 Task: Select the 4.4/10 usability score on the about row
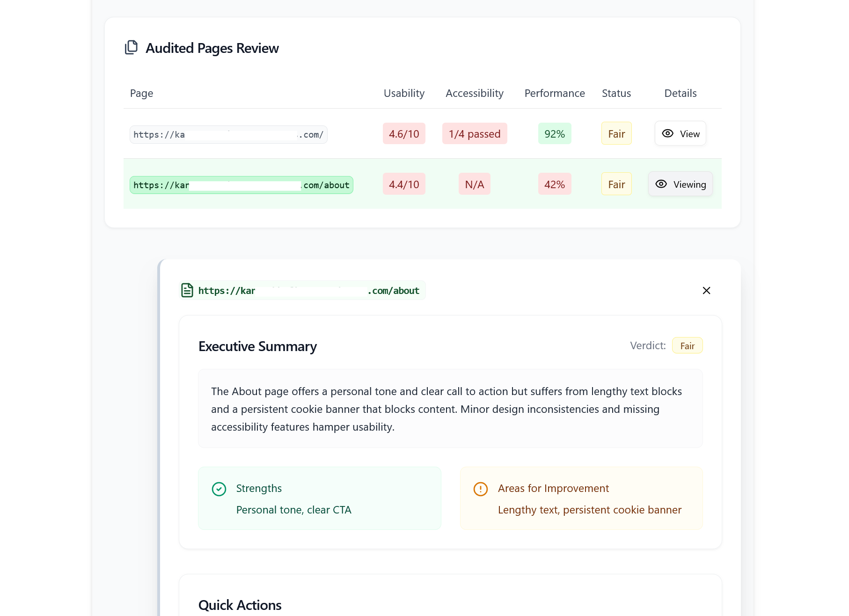click(404, 184)
